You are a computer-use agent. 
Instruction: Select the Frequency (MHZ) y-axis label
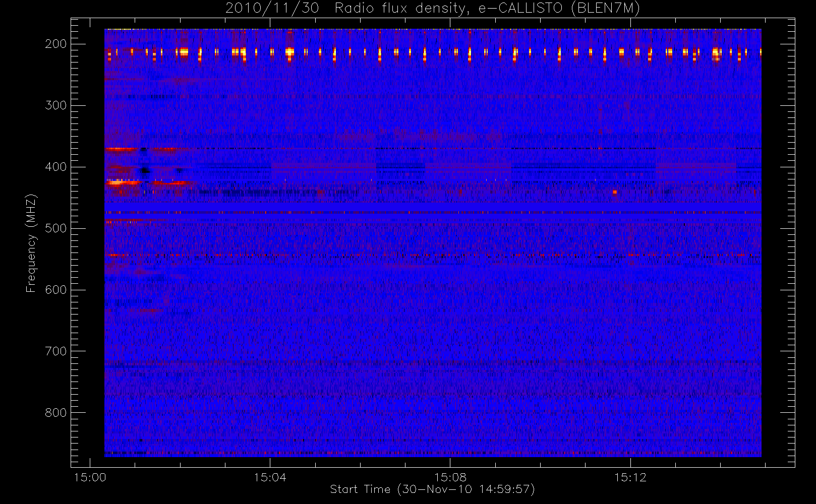pos(31,243)
